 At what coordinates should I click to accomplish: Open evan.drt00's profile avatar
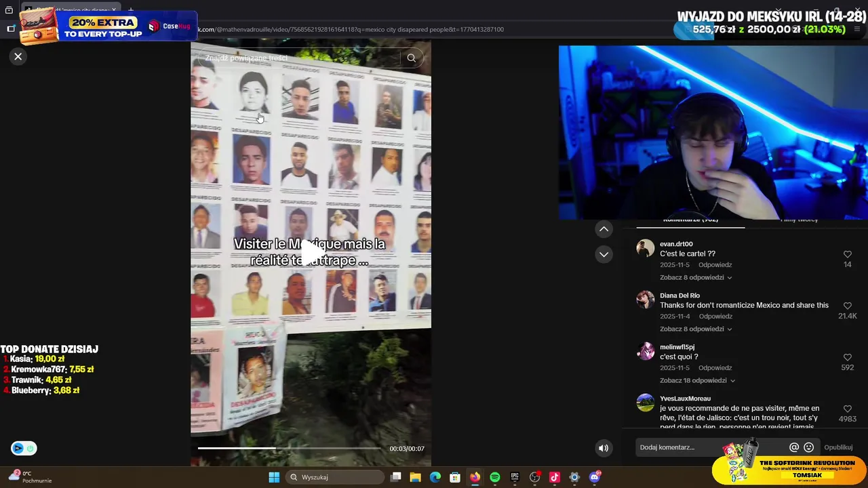point(645,248)
